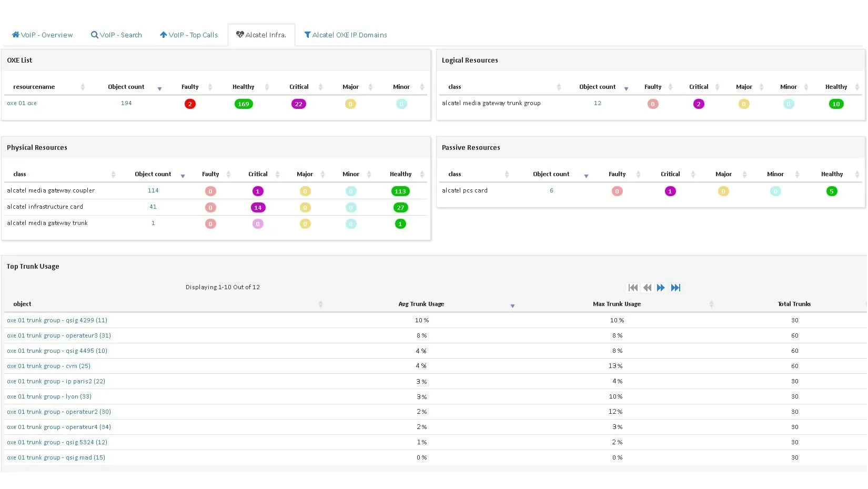The width and height of the screenshot is (868, 489).
Task: Go to next page of trunk usage
Action: [661, 288]
